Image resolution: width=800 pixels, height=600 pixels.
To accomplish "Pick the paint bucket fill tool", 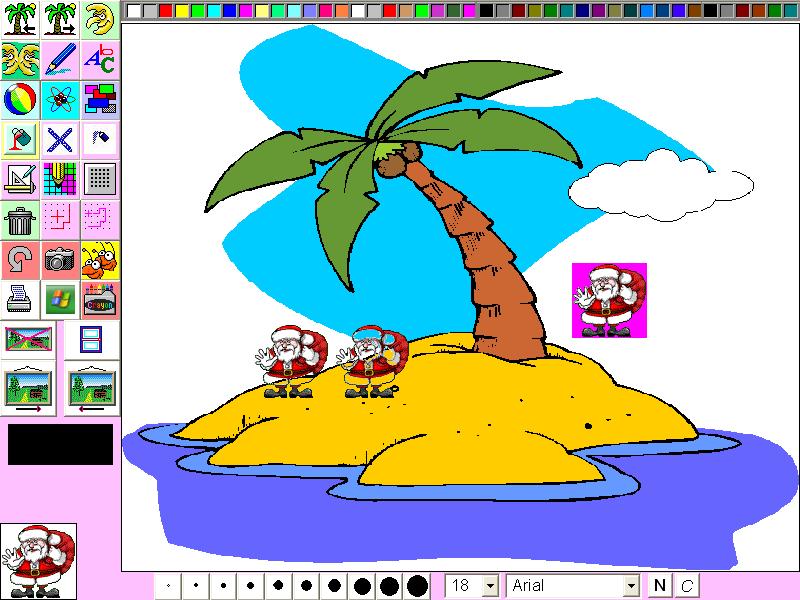I will tap(20, 139).
